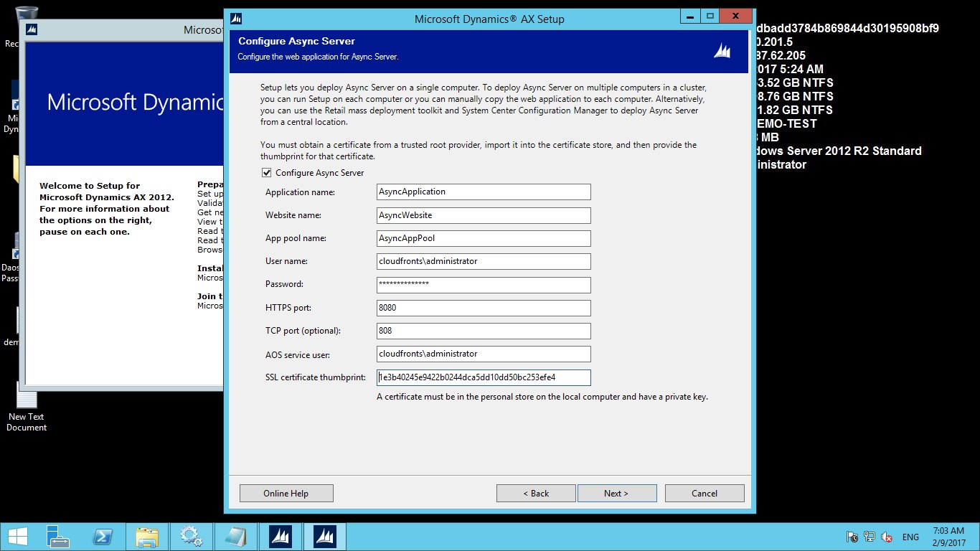Click the ENG language indicator

click(910, 537)
